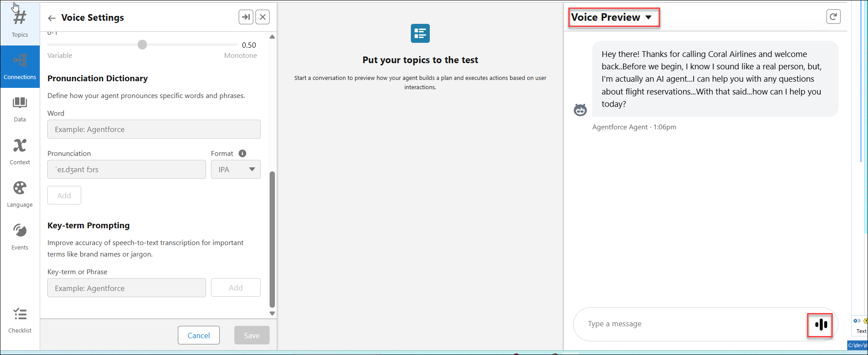This screenshot has height=355, width=868.
Task: Click the agent greeting message bubble
Action: [715, 79]
